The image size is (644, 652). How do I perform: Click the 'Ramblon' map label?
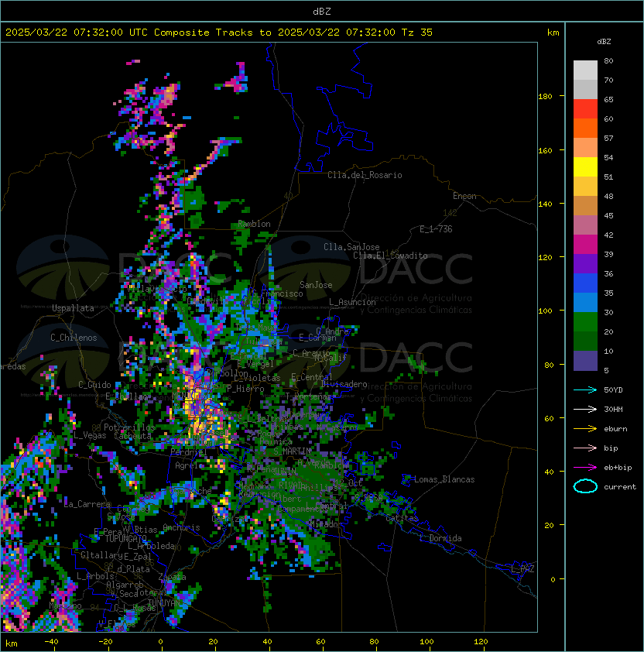click(x=254, y=224)
